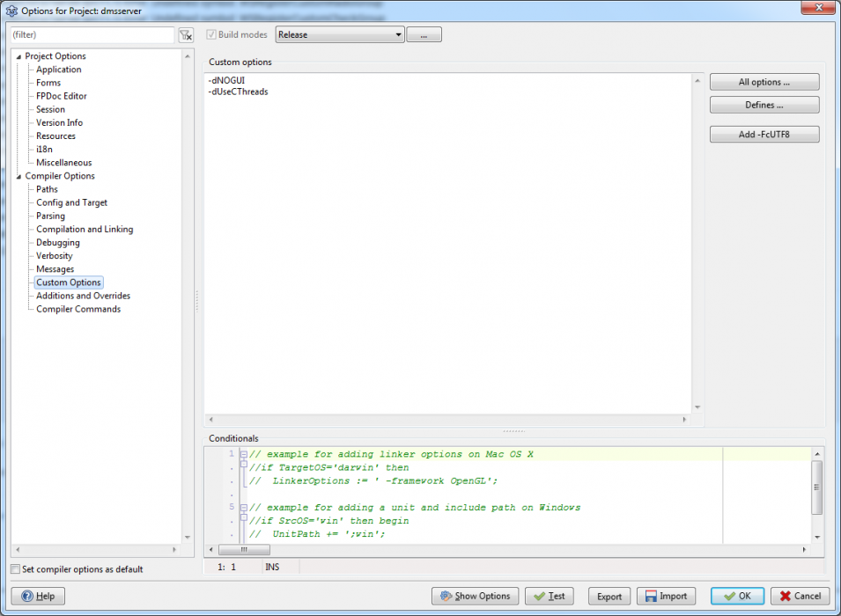Click right arrow of tree horizontal scrollbar
The height and width of the screenshot is (616, 841).
[174, 549]
